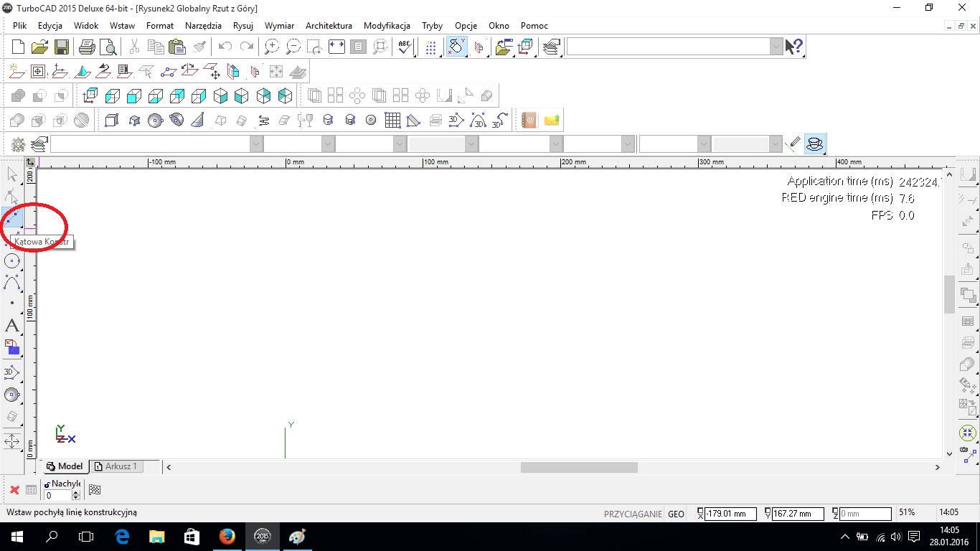980x551 pixels.
Task: Click the context help arrow icon
Action: coord(793,47)
